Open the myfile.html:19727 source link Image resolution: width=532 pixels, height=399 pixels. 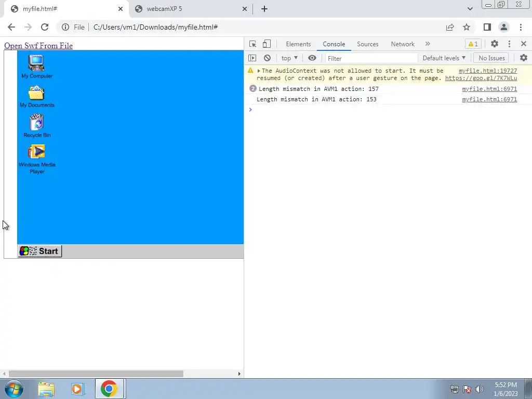coord(487,71)
